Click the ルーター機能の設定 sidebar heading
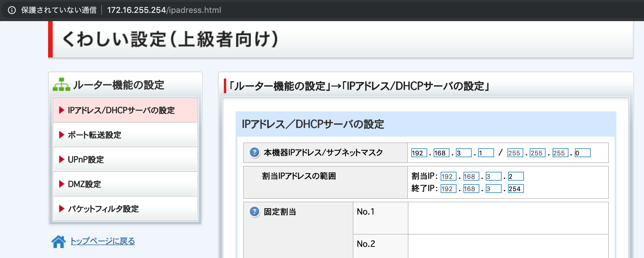 (119, 85)
